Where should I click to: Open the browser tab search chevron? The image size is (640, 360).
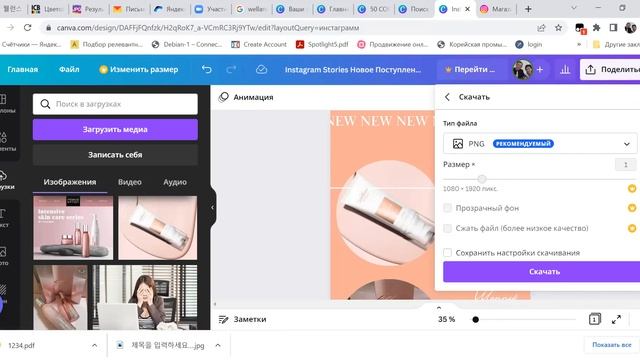pos(573,8)
